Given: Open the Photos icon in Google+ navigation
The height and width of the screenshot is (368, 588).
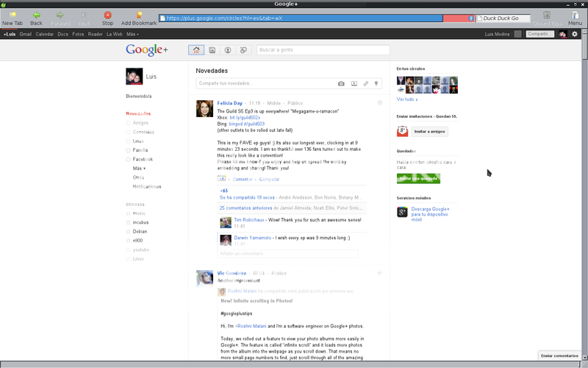Looking at the screenshot, I should click(212, 50).
